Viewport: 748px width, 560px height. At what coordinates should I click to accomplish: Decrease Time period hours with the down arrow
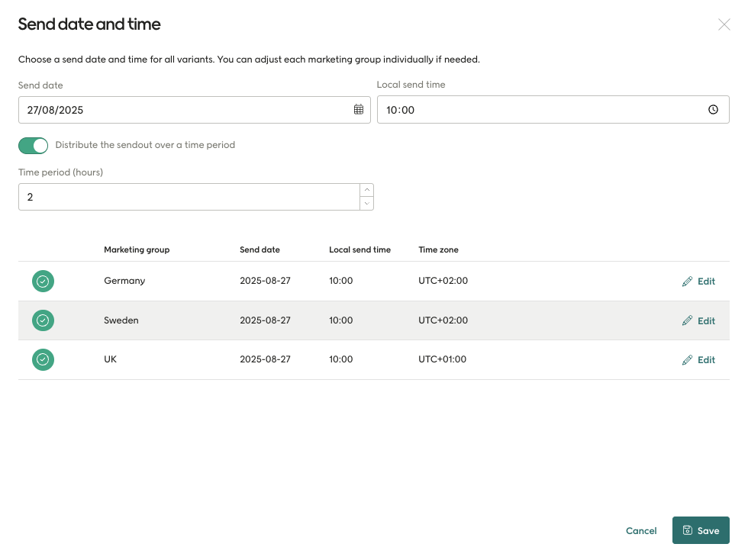pyautogui.click(x=366, y=202)
